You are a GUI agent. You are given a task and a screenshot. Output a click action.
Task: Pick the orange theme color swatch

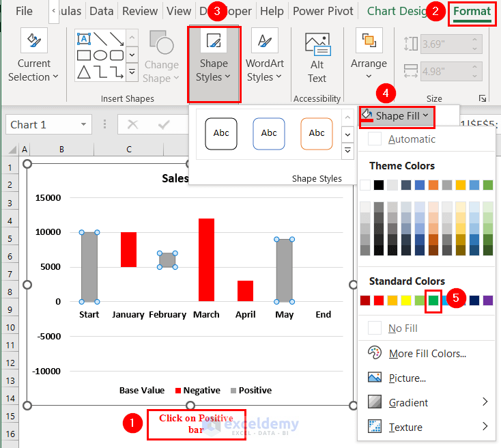click(x=433, y=185)
